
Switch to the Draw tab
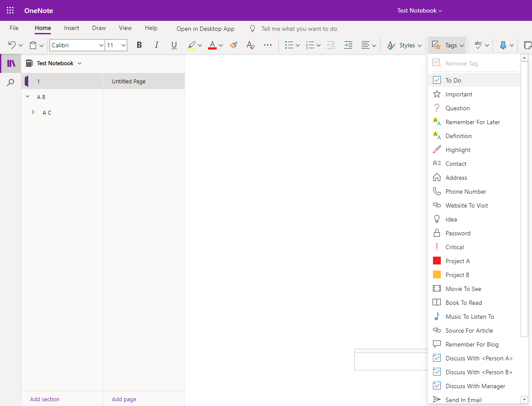click(x=99, y=28)
